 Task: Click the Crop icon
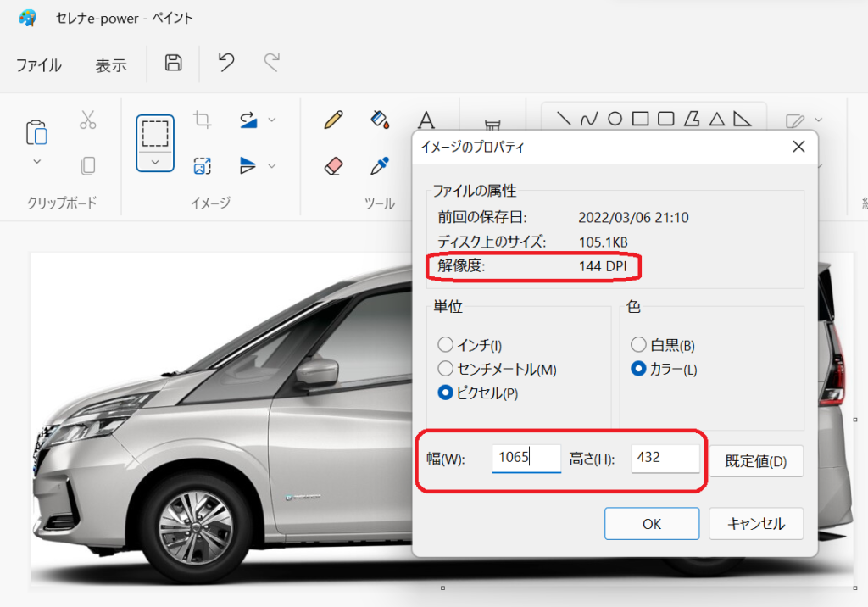(x=202, y=120)
